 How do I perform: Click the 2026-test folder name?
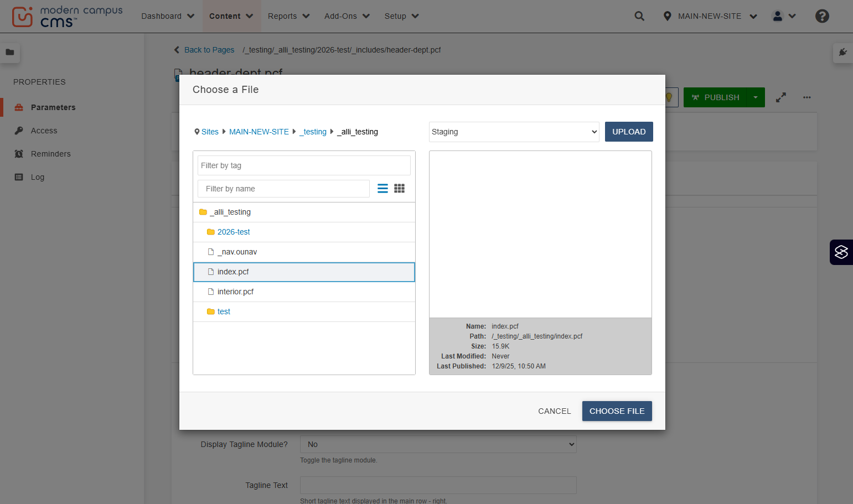click(x=234, y=232)
